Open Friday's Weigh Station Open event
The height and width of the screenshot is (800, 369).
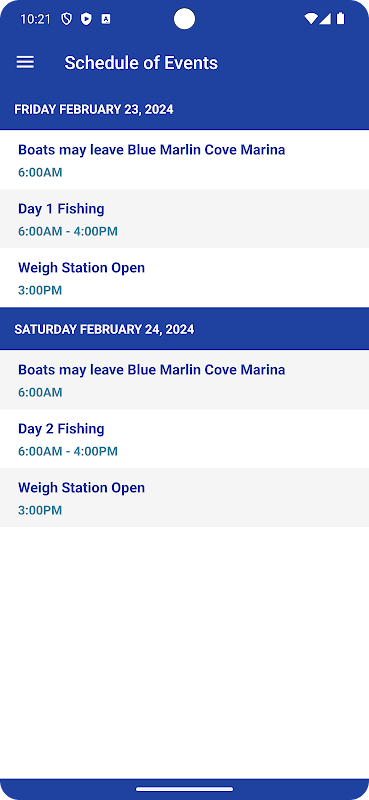pyautogui.click(x=184, y=278)
